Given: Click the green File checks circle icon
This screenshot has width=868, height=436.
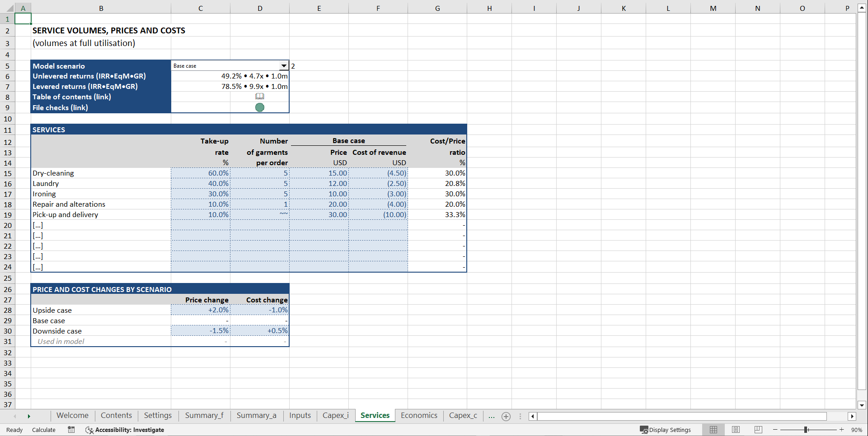Looking at the screenshot, I should tap(260, 107).
